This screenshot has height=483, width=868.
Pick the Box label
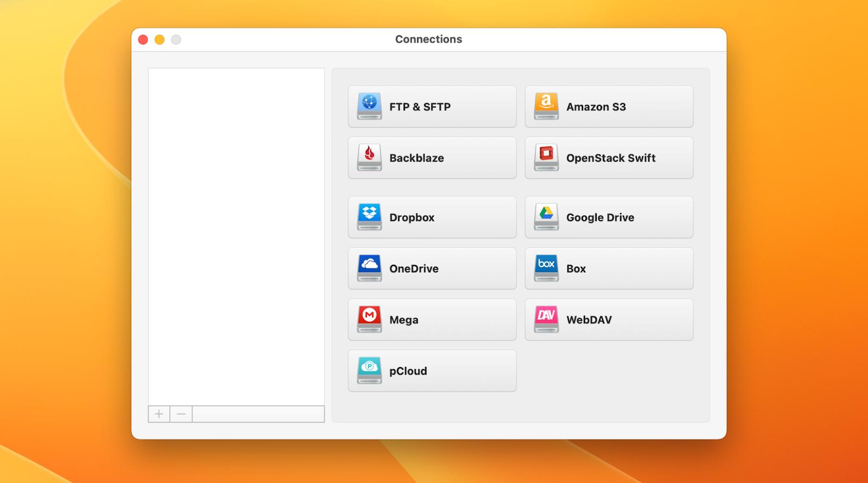[576, 268]
